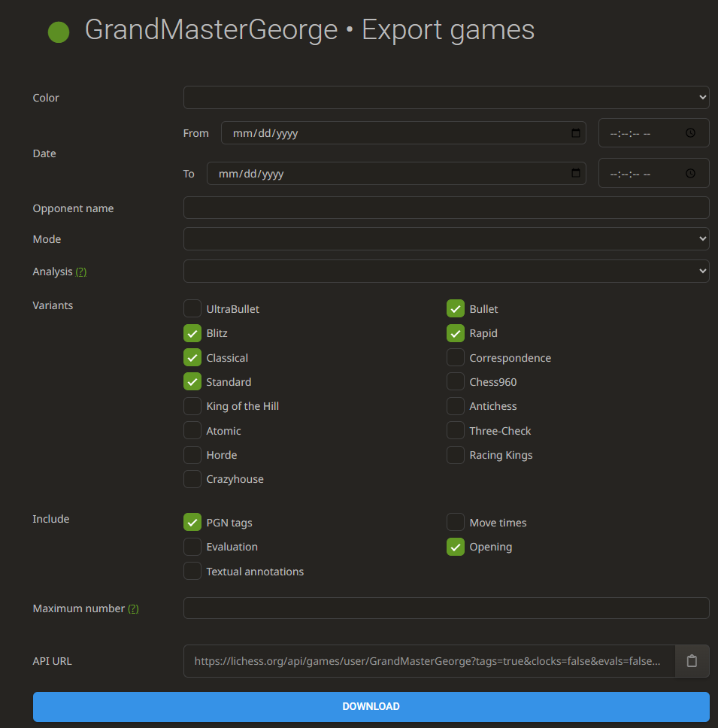Expand the Analysis dropdown
The image size is (718, 728).
446,271
